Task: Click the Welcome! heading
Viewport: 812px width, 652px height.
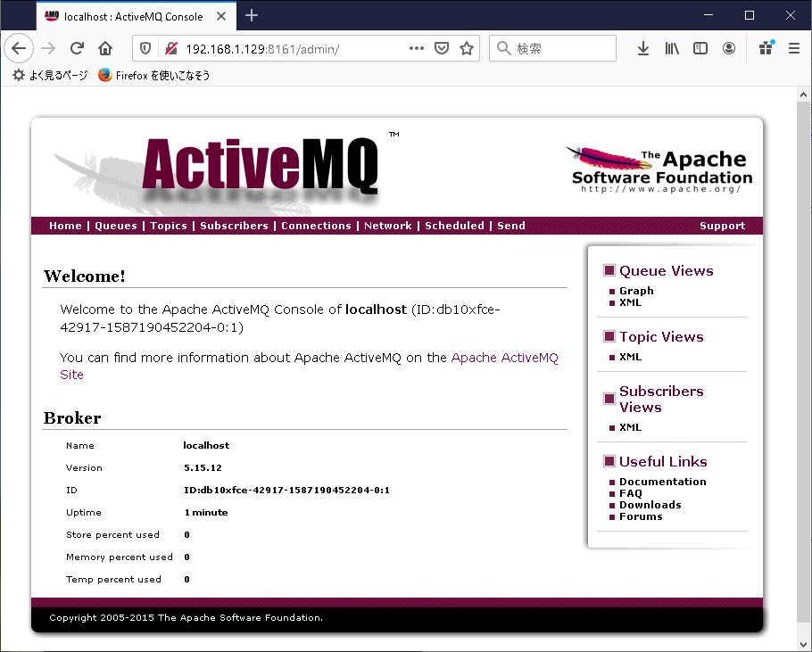Action: [x=85, y=276]
